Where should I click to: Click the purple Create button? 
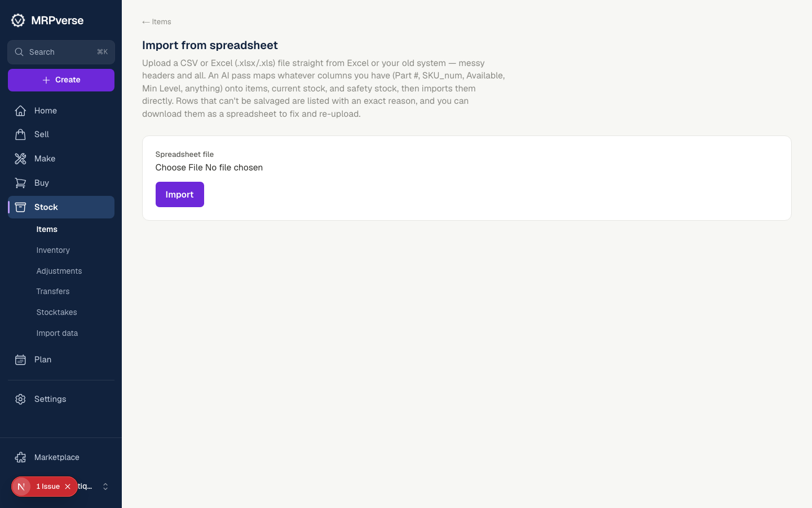61,80
